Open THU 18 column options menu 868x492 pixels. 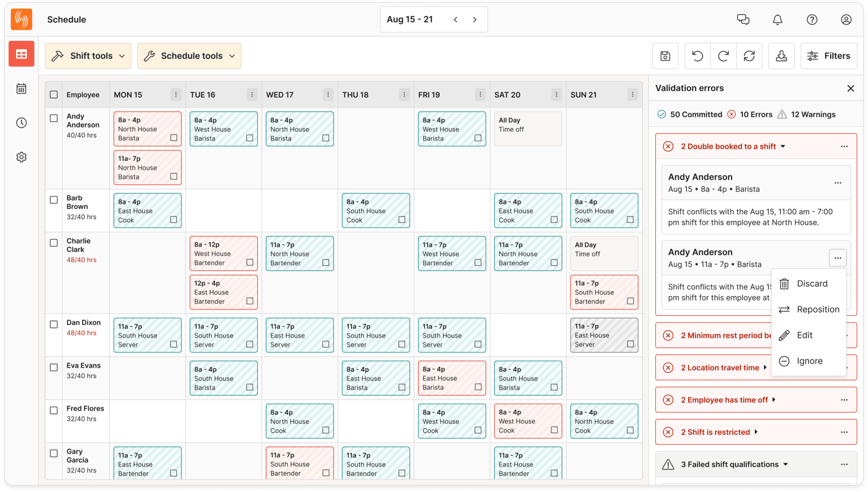pyautogui.click(x=404, y=95)
